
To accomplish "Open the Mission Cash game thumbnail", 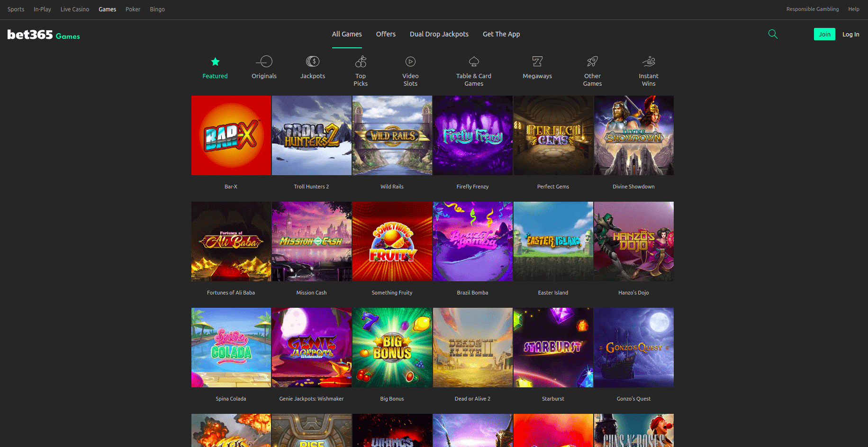I will click(x=312, y=241).
